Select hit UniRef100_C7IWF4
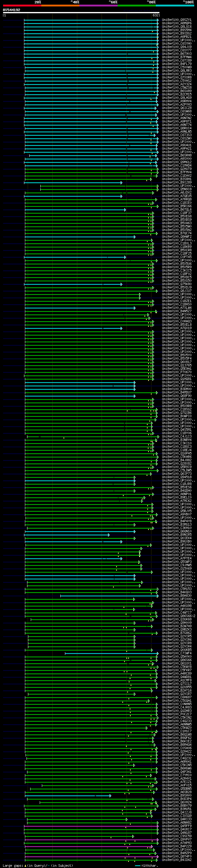The width and height of the screenshot is (197, 868). click(176, 653)
